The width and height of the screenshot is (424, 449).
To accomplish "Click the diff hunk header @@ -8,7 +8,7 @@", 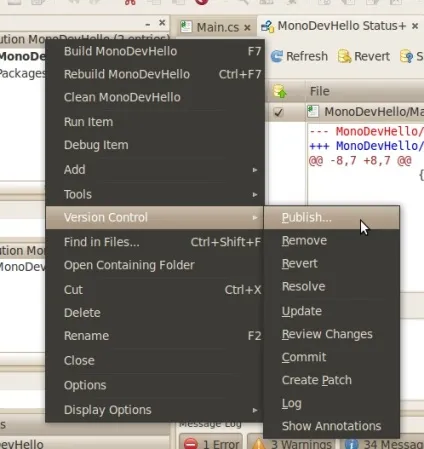I will (360, 161).
